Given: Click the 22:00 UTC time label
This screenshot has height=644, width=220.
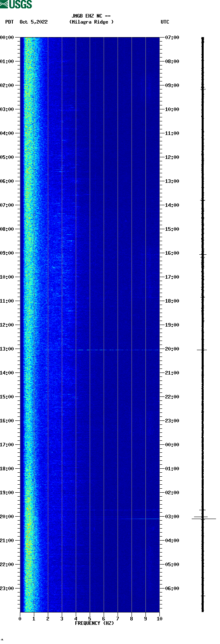Looking at the screenshot, I should click(172, 397).
